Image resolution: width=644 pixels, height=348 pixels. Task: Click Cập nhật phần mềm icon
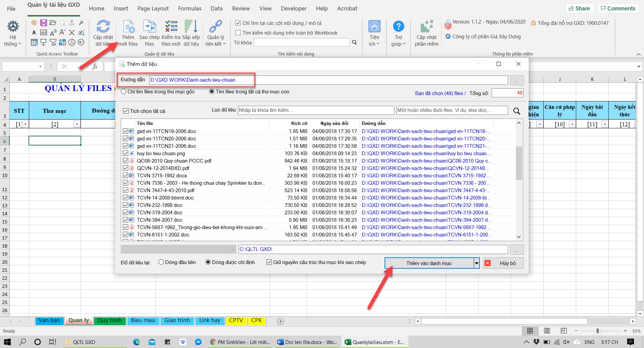pyautogui.click(x=427, y=27)
